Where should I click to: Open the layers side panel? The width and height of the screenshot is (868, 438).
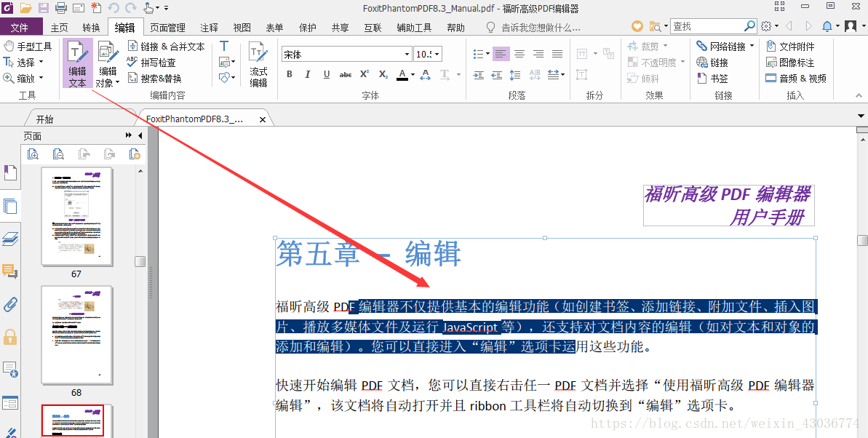point(10,239)
